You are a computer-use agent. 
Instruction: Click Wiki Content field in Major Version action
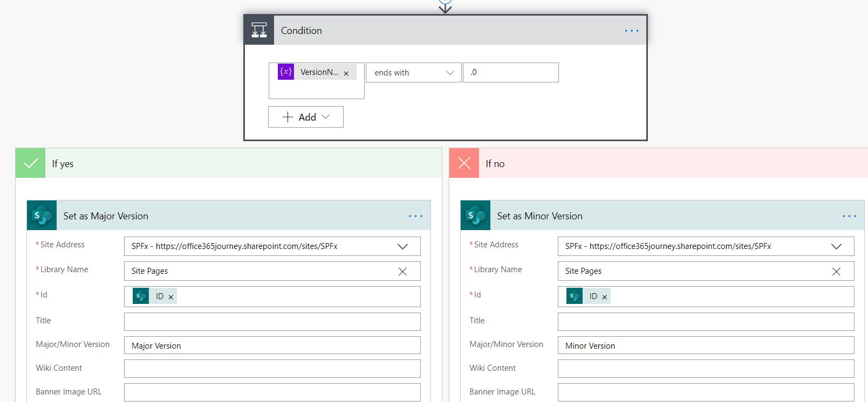point(272,369)
